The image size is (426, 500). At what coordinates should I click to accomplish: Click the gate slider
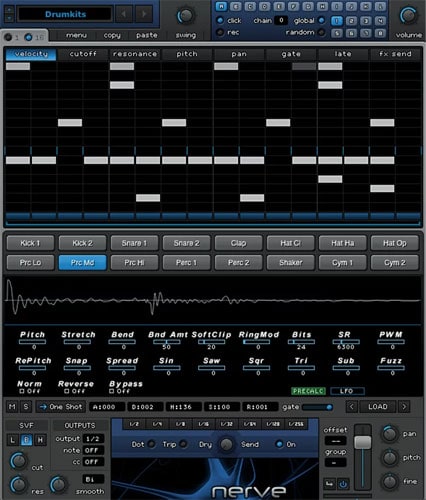click(317, 407)
